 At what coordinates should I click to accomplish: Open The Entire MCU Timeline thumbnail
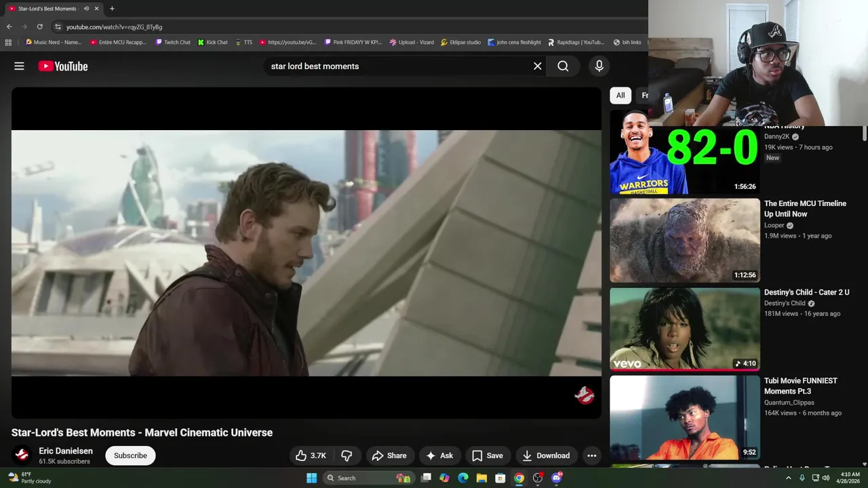[x=685, y=241]
